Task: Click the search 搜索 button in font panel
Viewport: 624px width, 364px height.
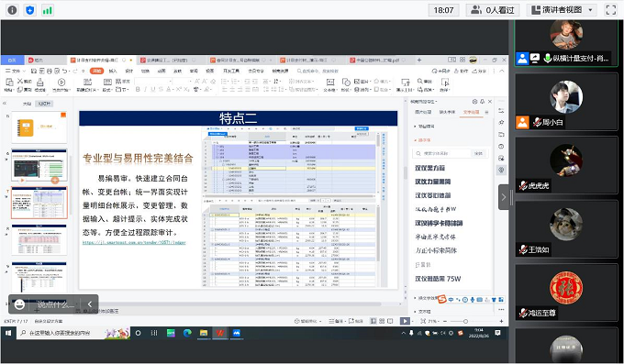Action: (x=479, y=153)
